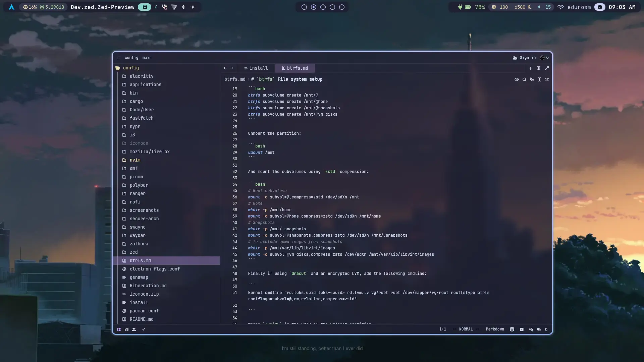The image size is (644, 362).
Task: Click the eduroam wifi indicator in top bar
Action: (x=574, y=7)
